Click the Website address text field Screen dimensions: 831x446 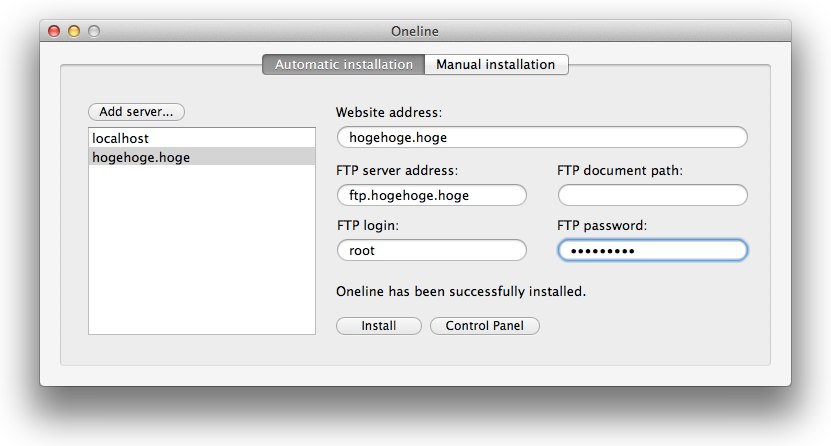(x=541, y=138)
